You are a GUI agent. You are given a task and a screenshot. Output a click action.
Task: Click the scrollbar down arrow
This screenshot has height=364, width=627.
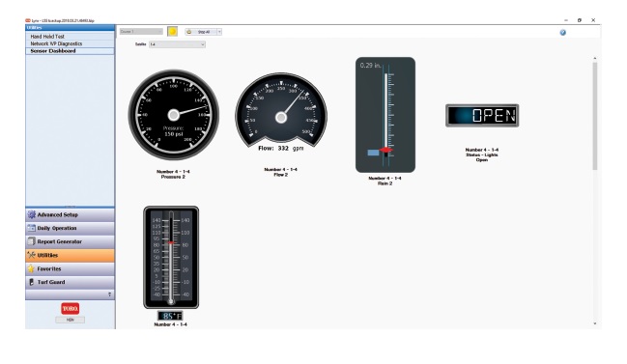595,323
